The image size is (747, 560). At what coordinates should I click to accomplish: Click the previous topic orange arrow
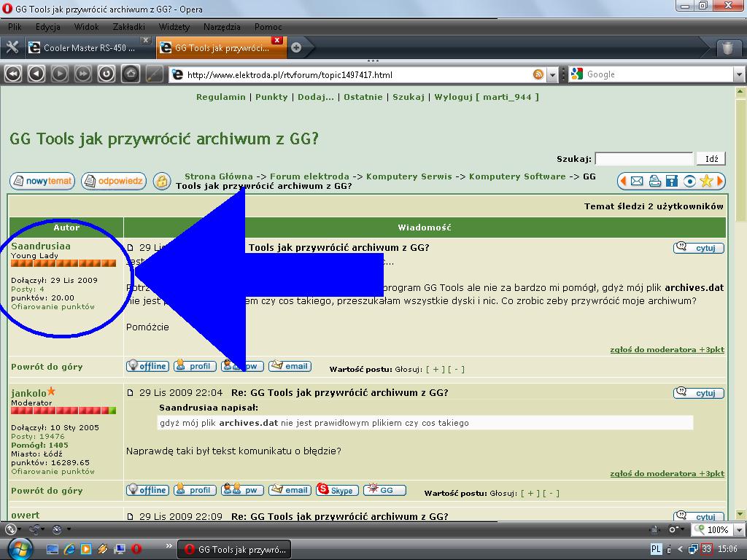coord(622,181)
